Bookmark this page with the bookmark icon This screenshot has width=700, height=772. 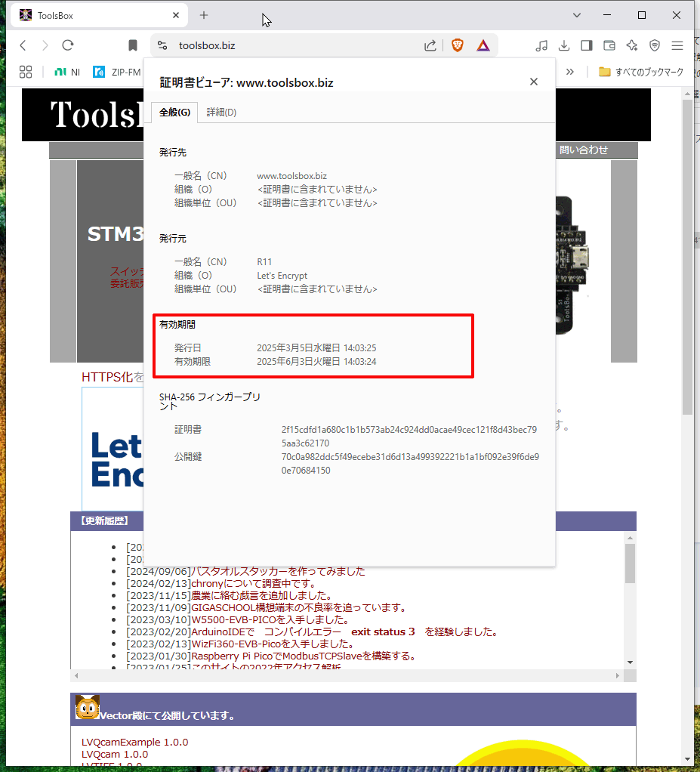click(x=132, y=46)
